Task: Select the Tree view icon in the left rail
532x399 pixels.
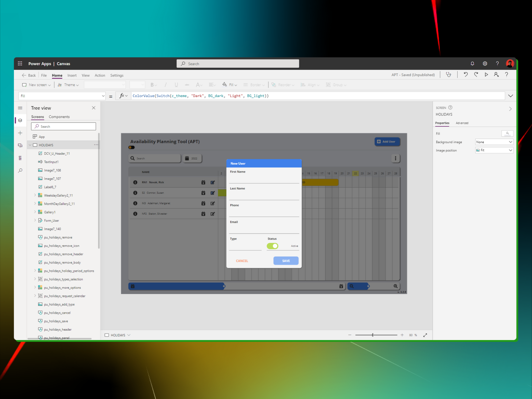Action: (20, 120)
